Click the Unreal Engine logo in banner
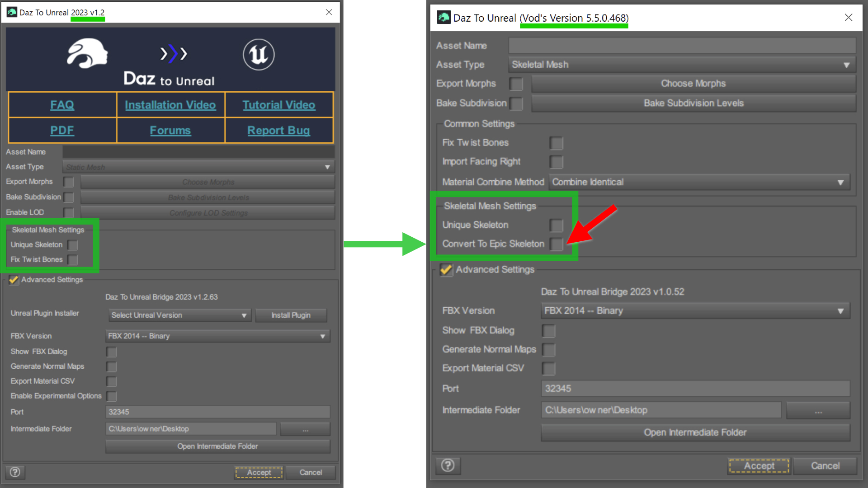The image size is (868, 488). (x=259, y=54)
